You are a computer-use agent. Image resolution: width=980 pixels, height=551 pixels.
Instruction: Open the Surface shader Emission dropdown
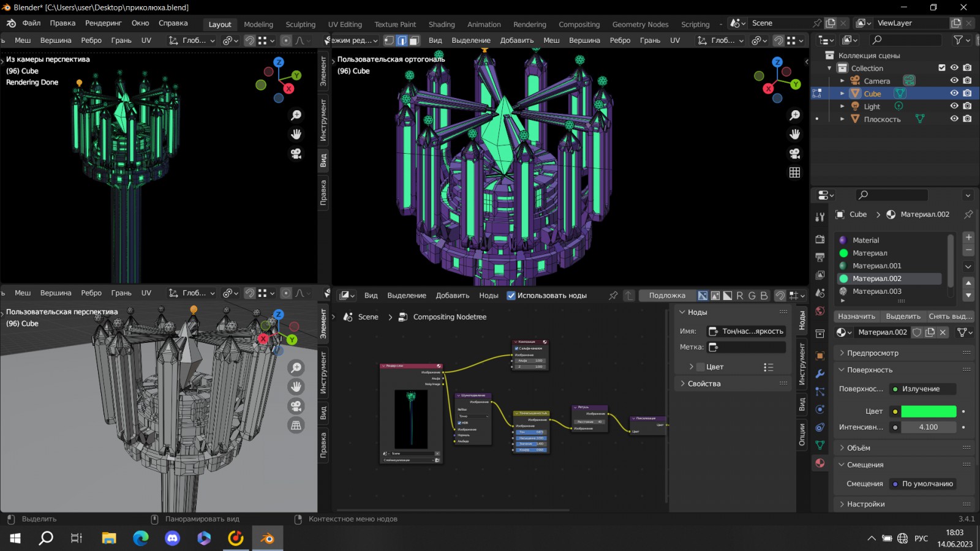[923, 389]
